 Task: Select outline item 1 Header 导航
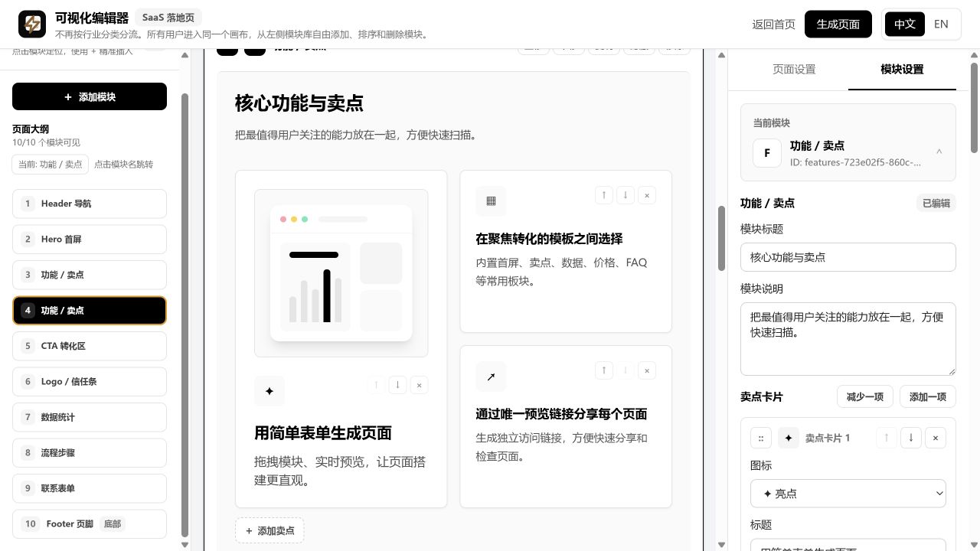90,204
